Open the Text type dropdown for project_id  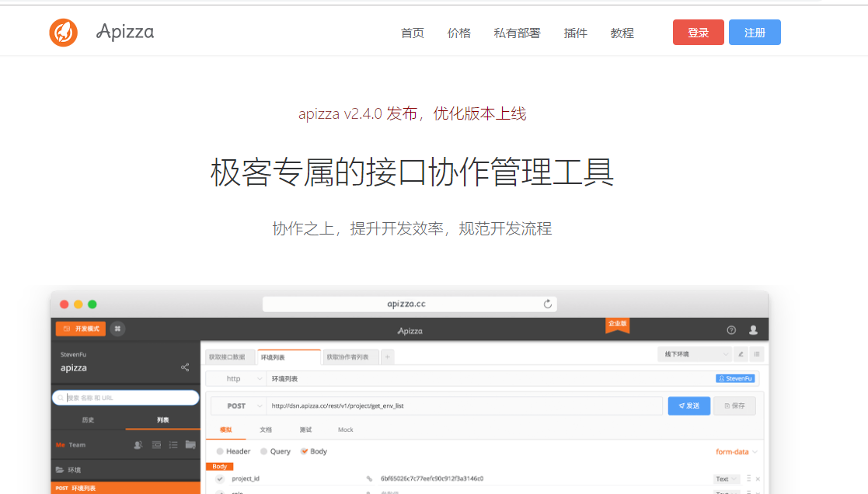tap(727, 479)
